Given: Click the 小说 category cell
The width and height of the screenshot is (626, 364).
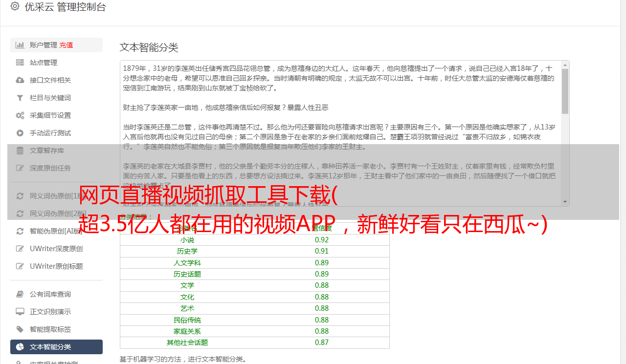Looking at the screenshot, I should (186, 240).
